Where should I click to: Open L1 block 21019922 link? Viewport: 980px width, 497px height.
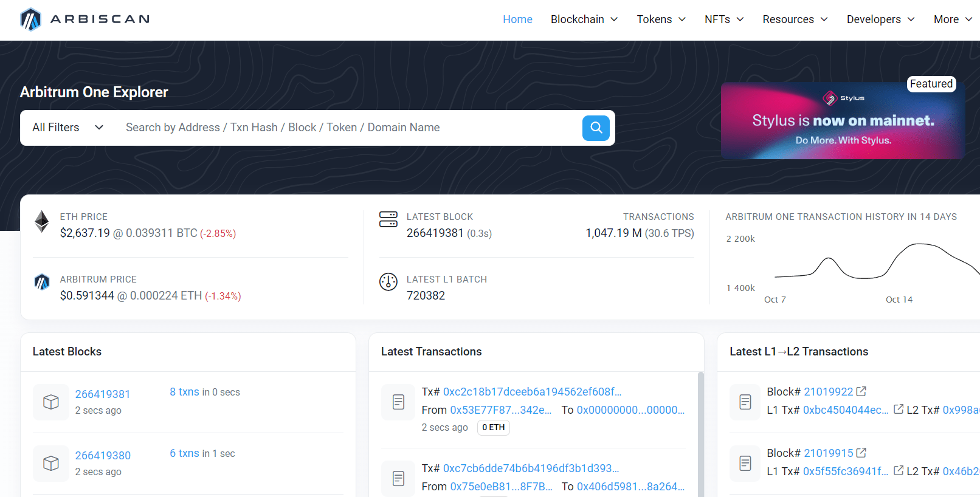(x=828, y=392)
